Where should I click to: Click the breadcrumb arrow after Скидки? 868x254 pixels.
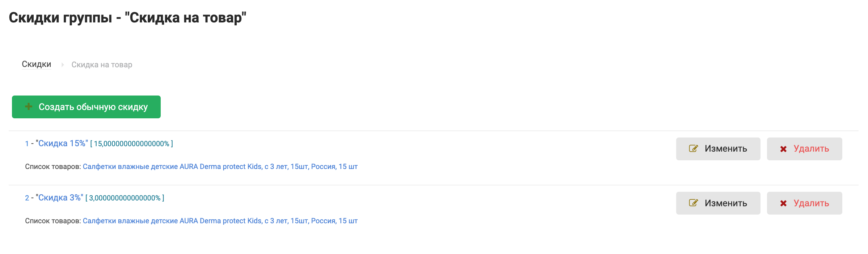62,65
